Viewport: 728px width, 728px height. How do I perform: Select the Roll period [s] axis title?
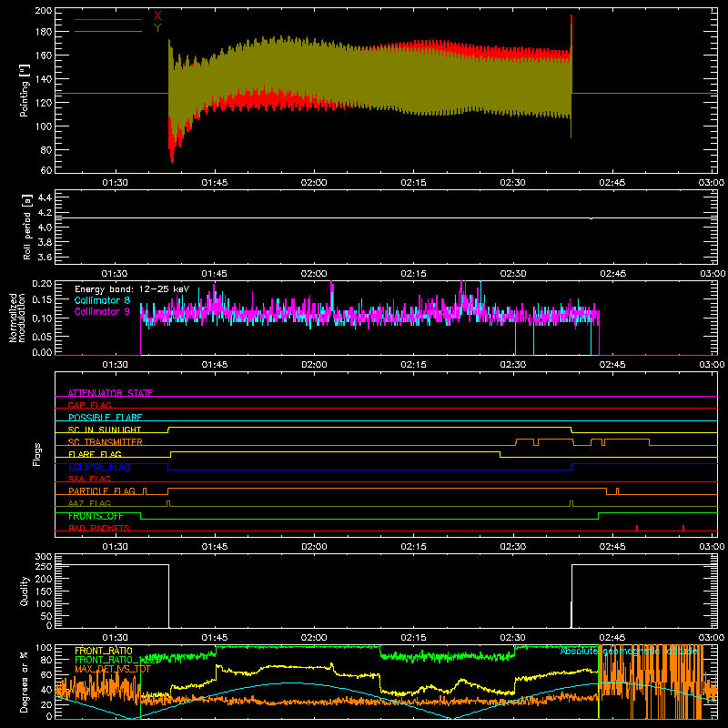[x=27, y=227]
